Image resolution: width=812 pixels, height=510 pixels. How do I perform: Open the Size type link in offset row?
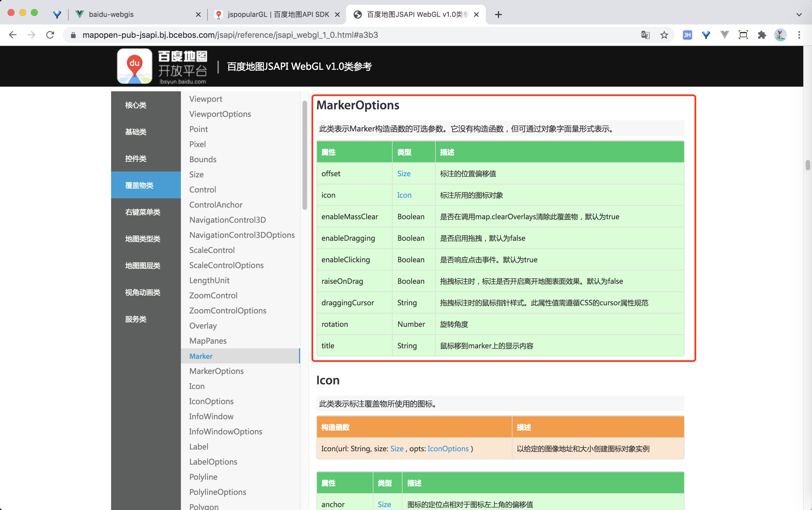point(404,174)
